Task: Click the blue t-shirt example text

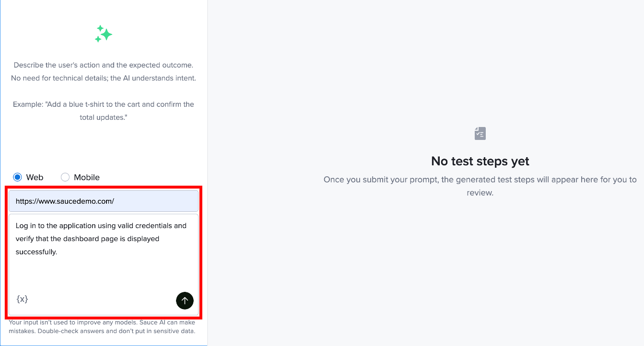Action: point(104,111)
